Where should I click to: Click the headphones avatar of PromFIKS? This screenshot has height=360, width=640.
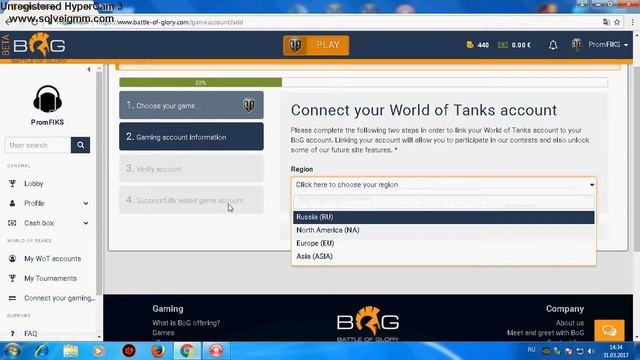pos(47,99)
